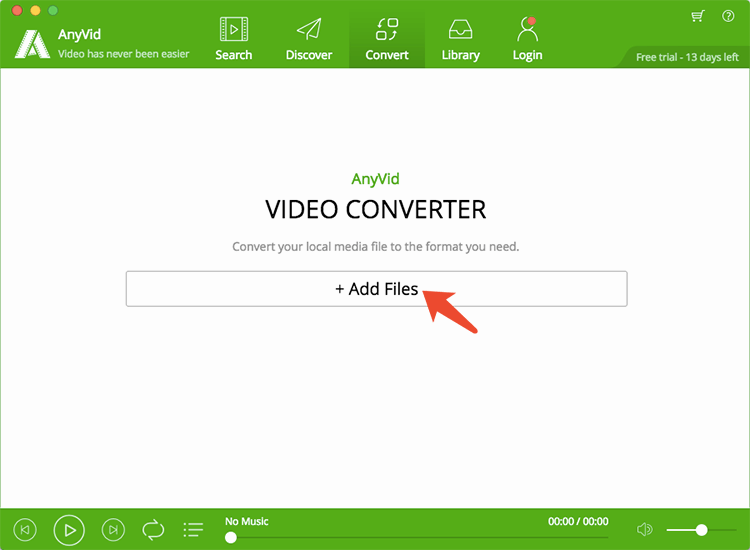Click the green AnyVid title text

tap(375, 179)
